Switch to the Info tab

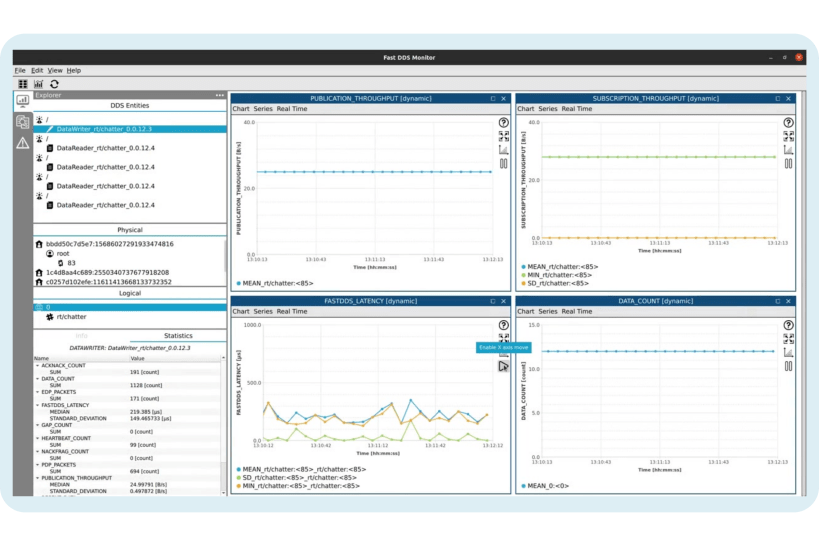pyautogui.click(x=81, y=336)
